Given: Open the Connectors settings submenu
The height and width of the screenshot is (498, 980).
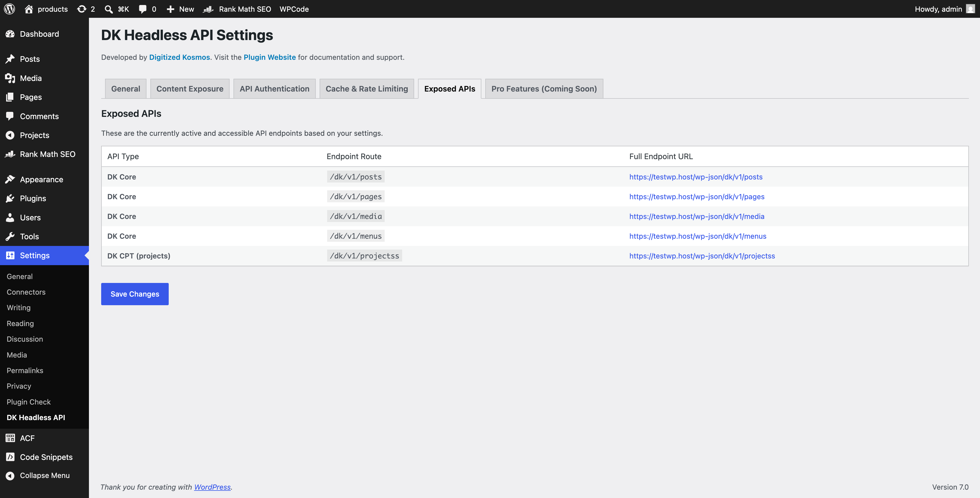Looking at the screenshot, I should [26, 292].
